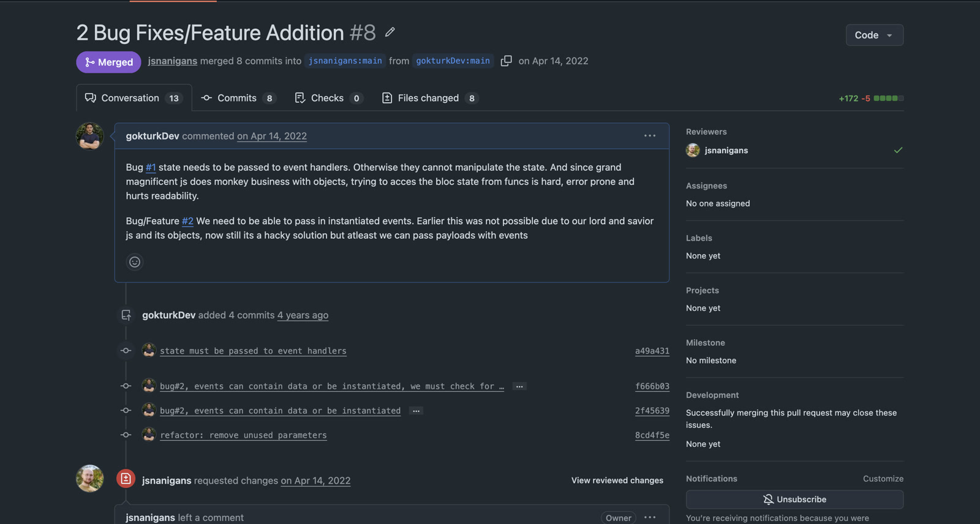Click the commit icon on the 8cd4f5e row
980x524 pixels.
point(126,435)
